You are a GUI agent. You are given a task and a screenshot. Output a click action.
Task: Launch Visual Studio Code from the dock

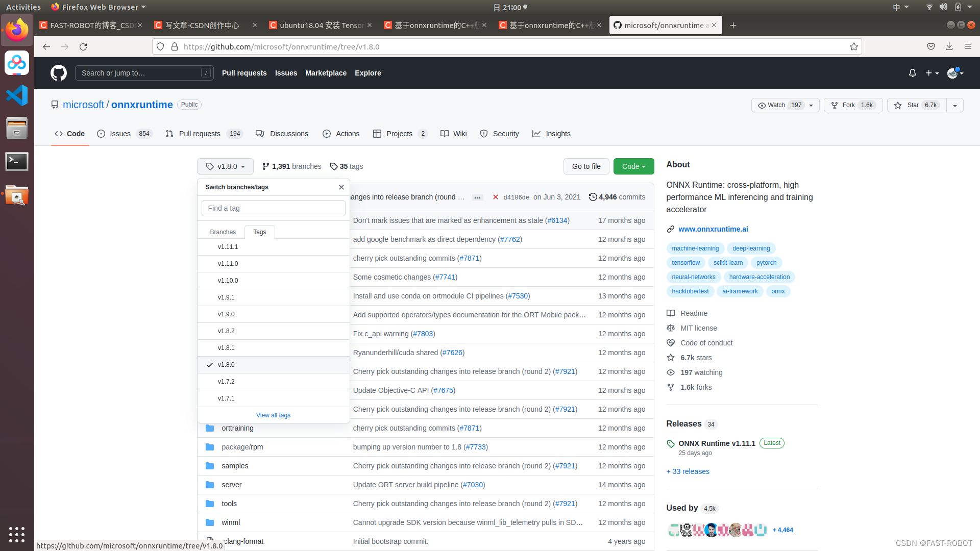tap(17, 95)
